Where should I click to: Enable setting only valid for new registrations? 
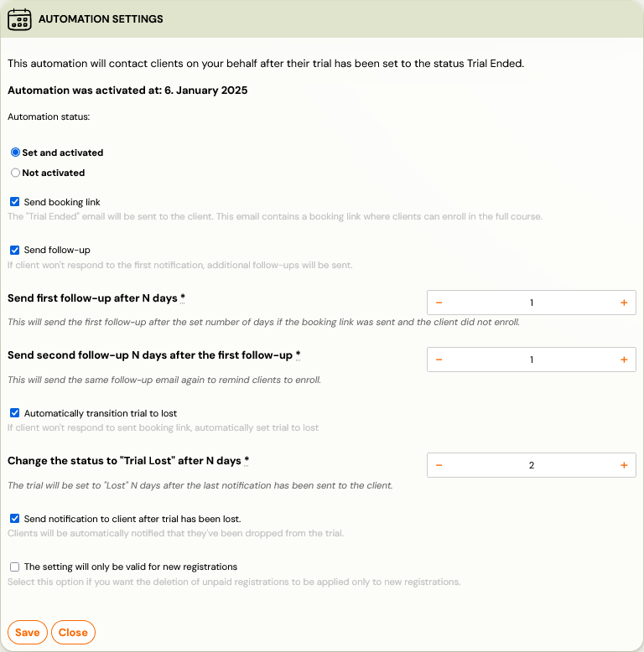click(x=15, y=567)
